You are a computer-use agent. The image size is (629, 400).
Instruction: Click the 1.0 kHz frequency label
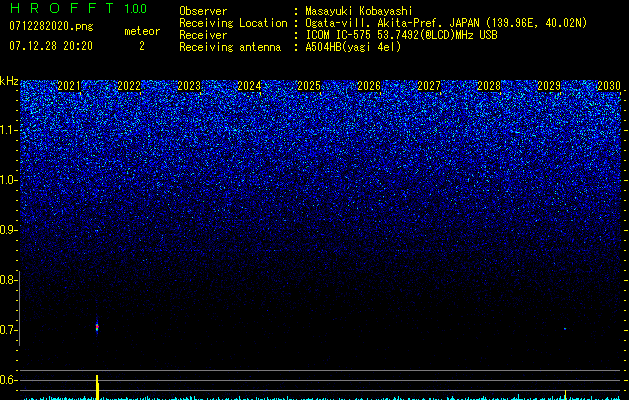pos(8,180)
